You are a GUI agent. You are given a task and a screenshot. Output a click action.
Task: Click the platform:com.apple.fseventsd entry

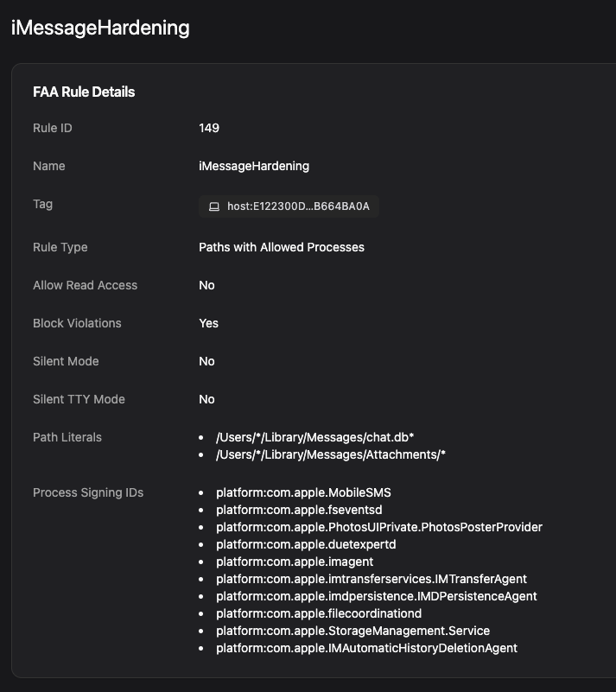[299, 510]
